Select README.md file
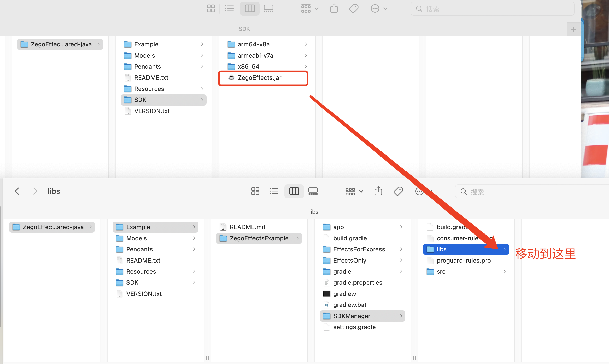The image size is (609, 364). pos(259,227)
